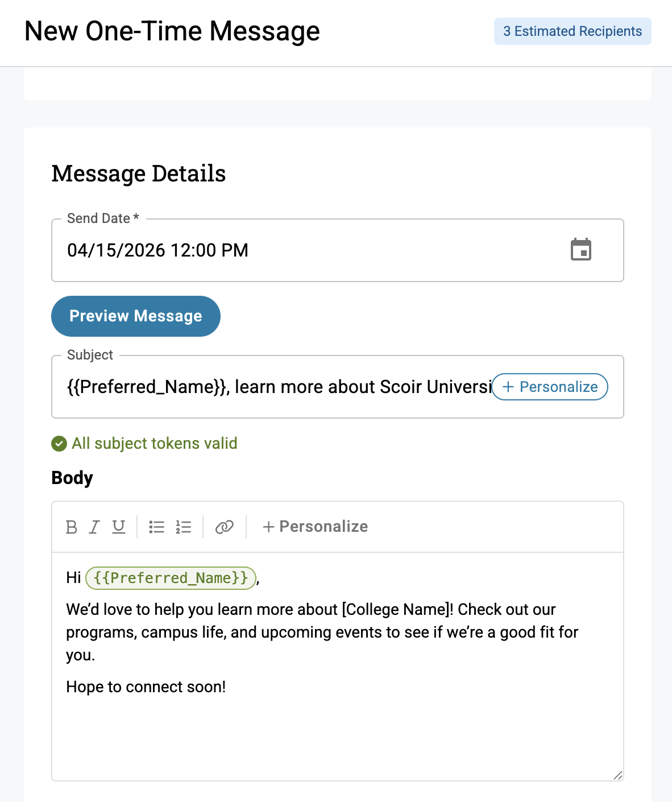Open Personalize in the body toolbar
This screenshot has width=672, height=802.
pos(315,527)
